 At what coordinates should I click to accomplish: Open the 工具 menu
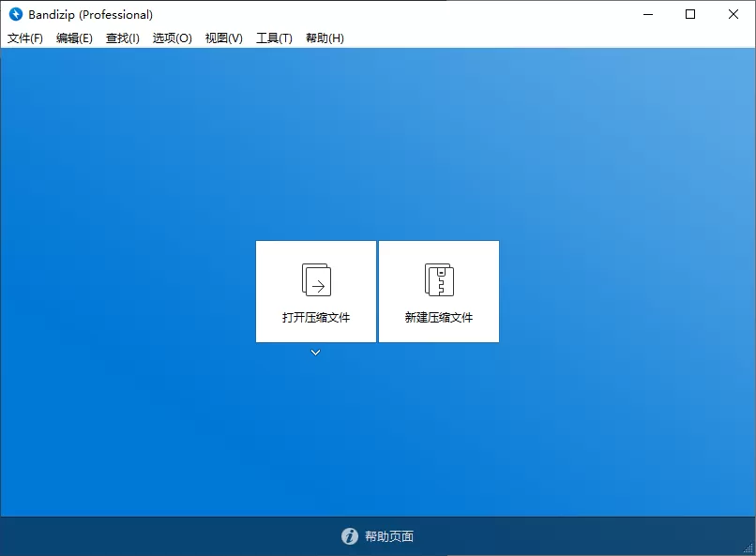pos(274,38)
